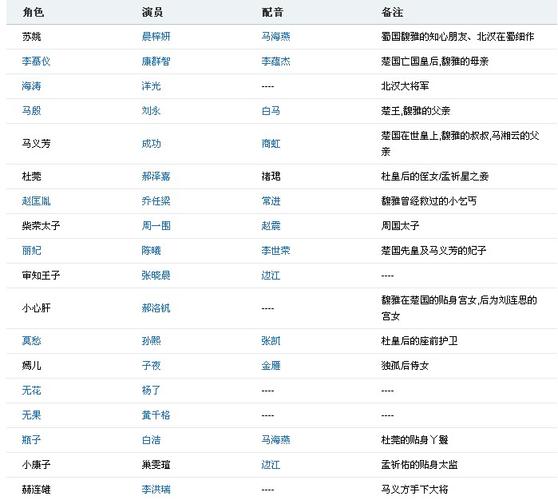558x500 pixels.
Task: Click the actor link 张晓晨
Action: pos(156,275)
